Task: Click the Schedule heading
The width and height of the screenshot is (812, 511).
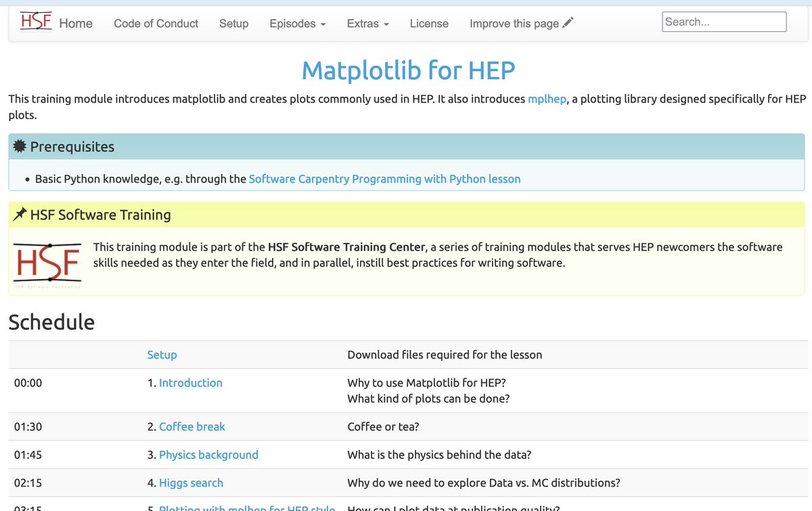Action: point(51,322)
